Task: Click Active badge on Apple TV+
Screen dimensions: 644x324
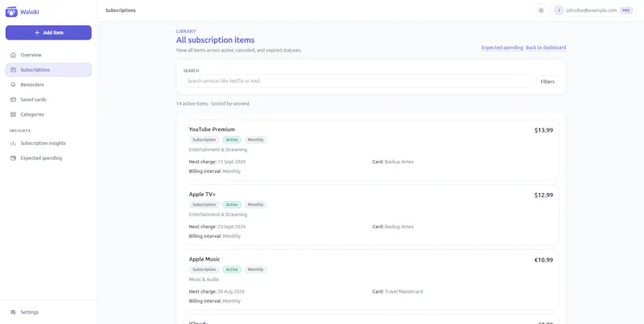Action: click(x=232, y=205)
